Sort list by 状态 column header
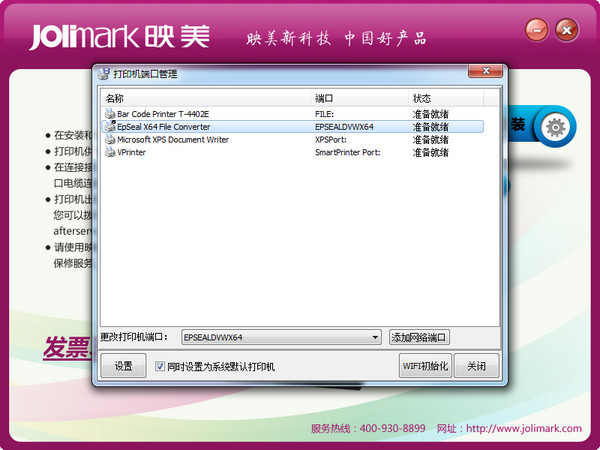Image resolution: width=600 pixels, height=450 pixels. click(446, 98)
